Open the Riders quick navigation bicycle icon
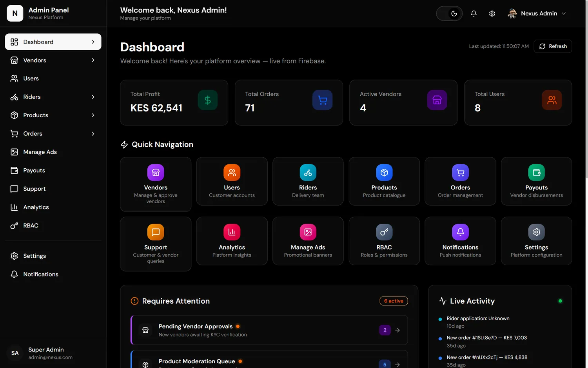 308,173
